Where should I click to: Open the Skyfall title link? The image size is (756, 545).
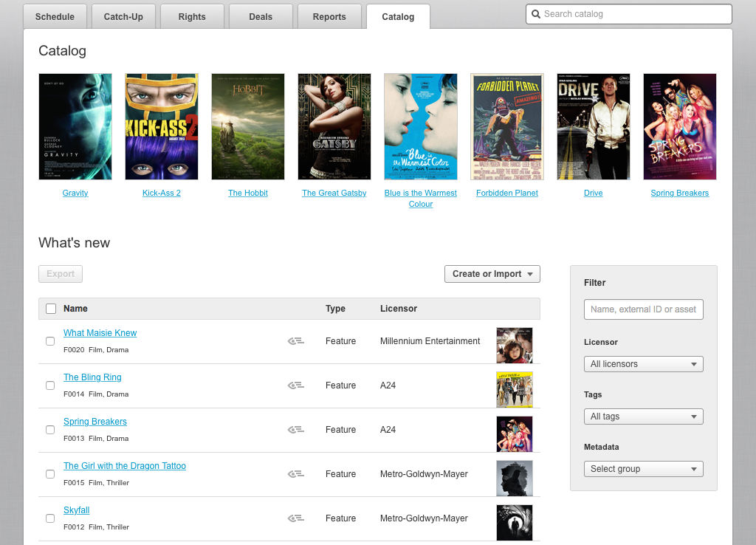pos(77,510)
